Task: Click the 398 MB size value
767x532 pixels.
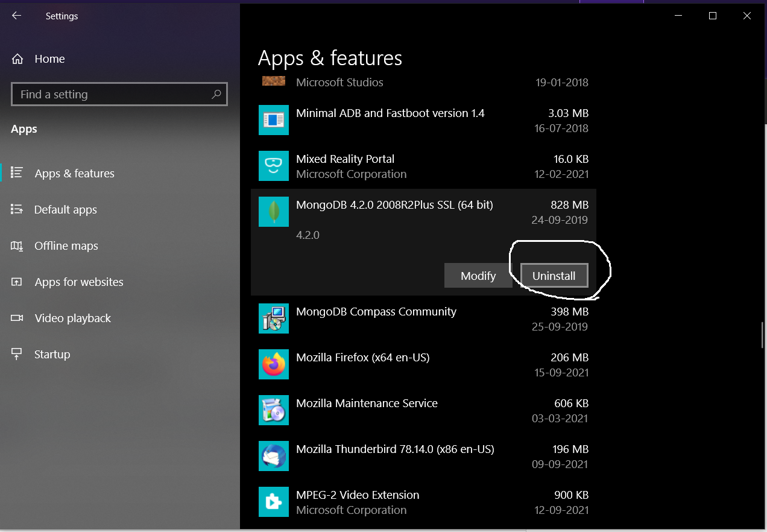Action: pos(569,312)
